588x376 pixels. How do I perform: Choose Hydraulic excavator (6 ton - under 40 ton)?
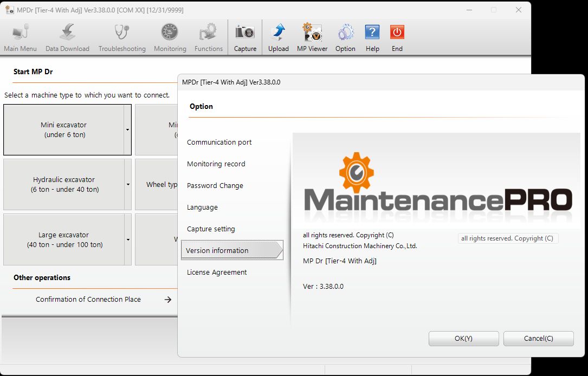click(x=64, y=184)
